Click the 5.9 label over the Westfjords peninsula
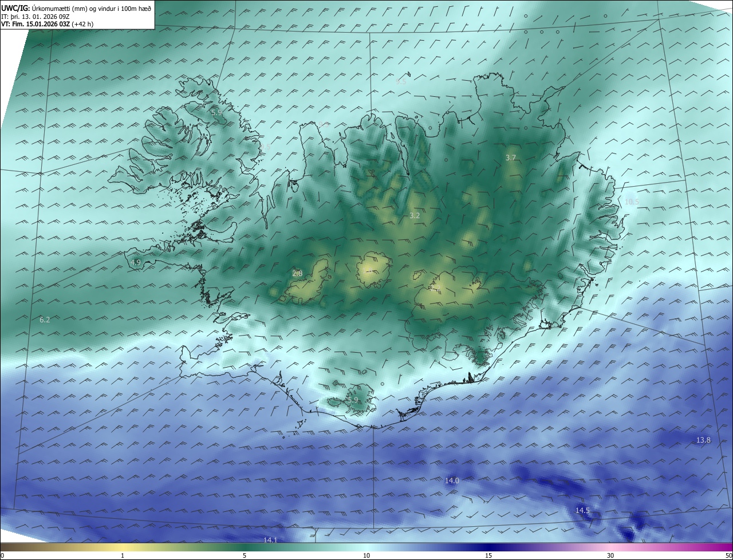The height and width of the screenshot is (560, 733). coord(216,113)
